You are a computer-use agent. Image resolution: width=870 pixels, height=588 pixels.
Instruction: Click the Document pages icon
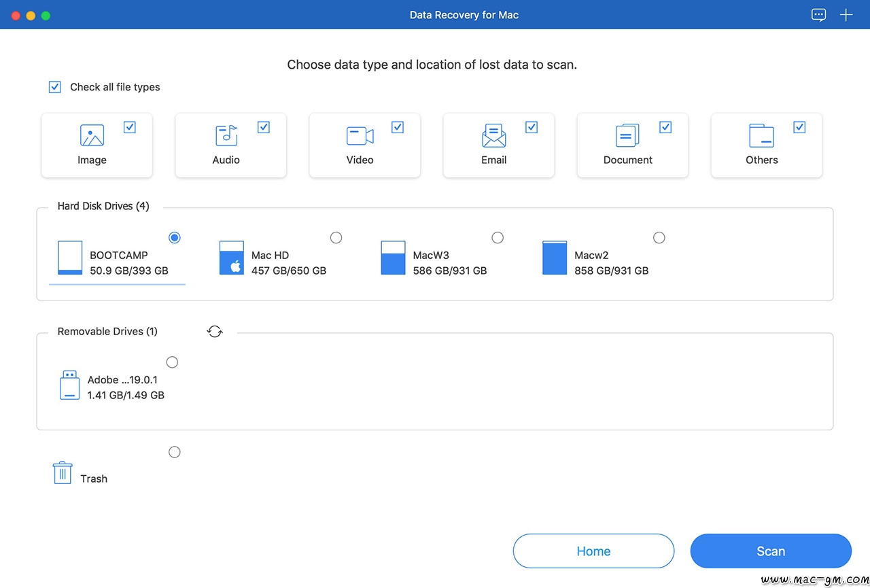click(627, 135)
